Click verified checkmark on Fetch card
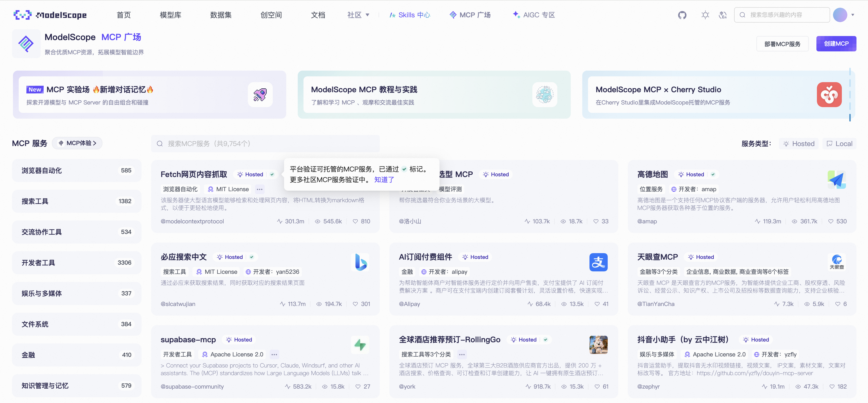The height and width of the screenshot is (403, 868). [x=272, y=174]
